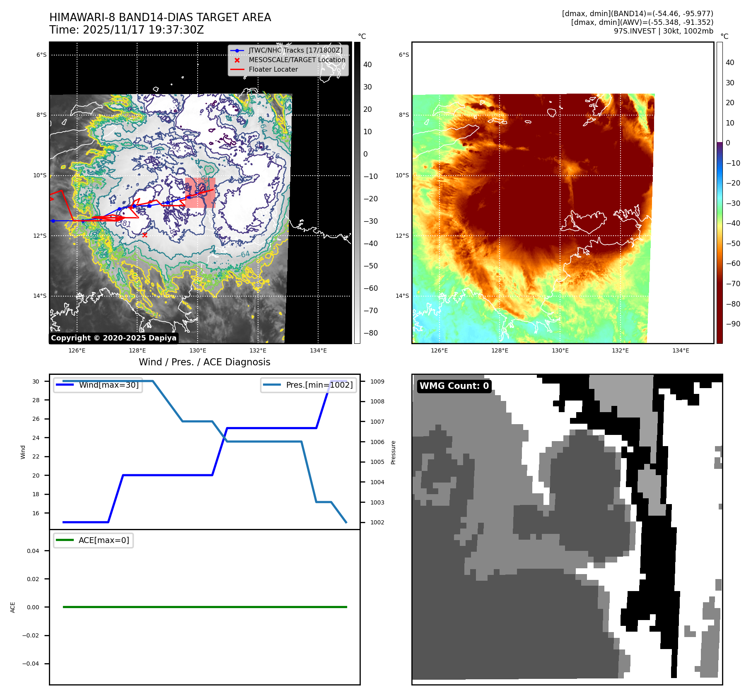
Task: Click the dmax dmin BAND14 readout text
Action: coord(637,14)
